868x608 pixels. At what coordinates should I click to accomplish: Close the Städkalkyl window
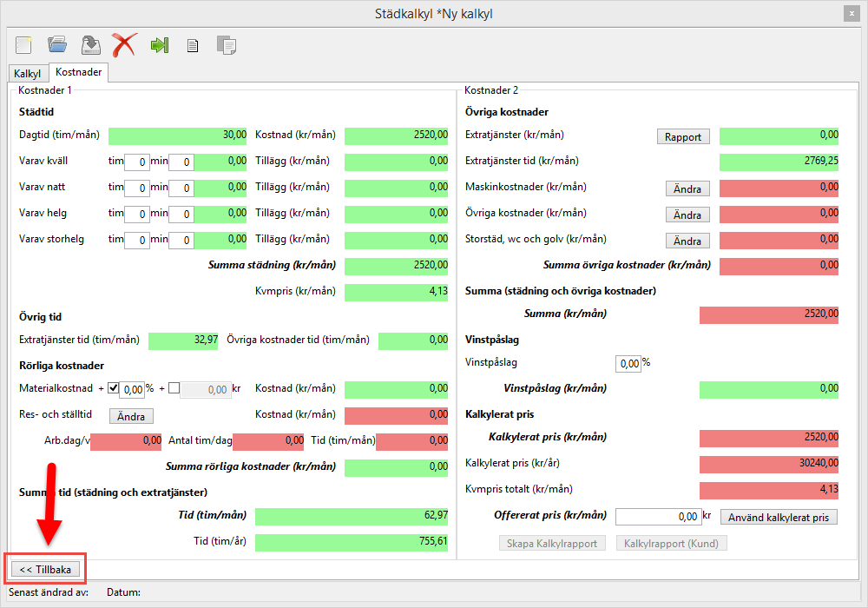pyautogui.click(x=850, y=13)
